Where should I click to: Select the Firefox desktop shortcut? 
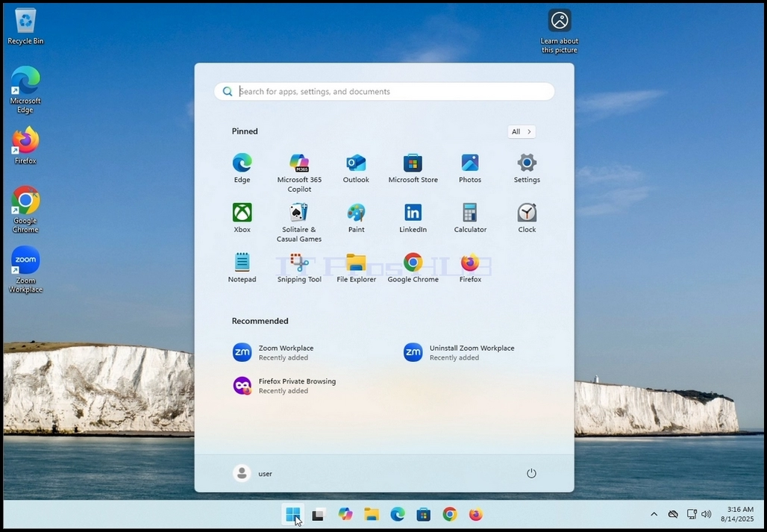(25, 145)
